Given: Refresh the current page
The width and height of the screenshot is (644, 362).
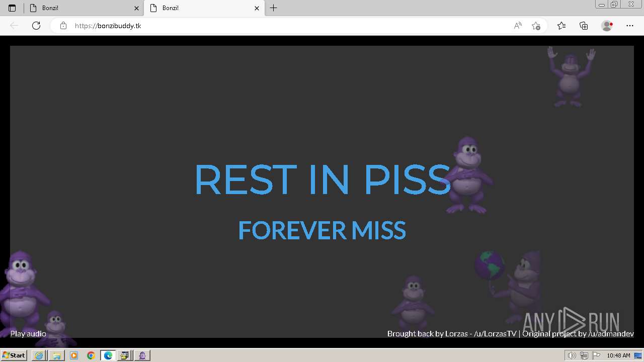Looking at the screenshot, I should point(36,26).
